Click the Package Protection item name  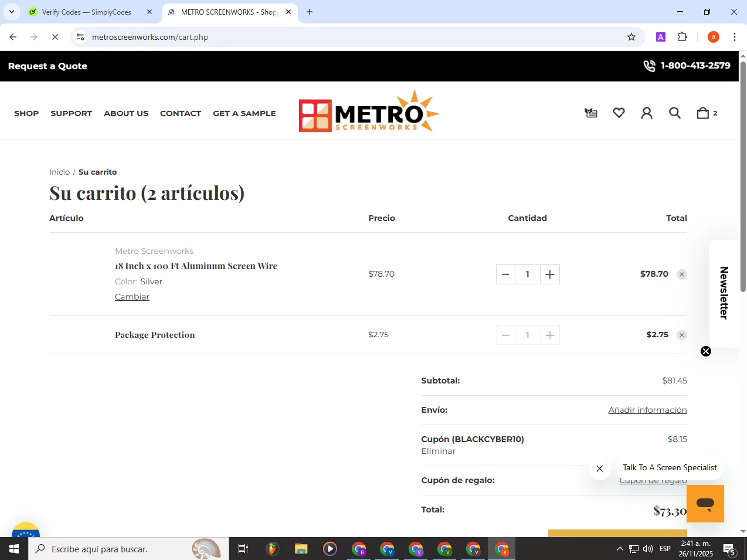pyautogui.click(x=154, y=335)
